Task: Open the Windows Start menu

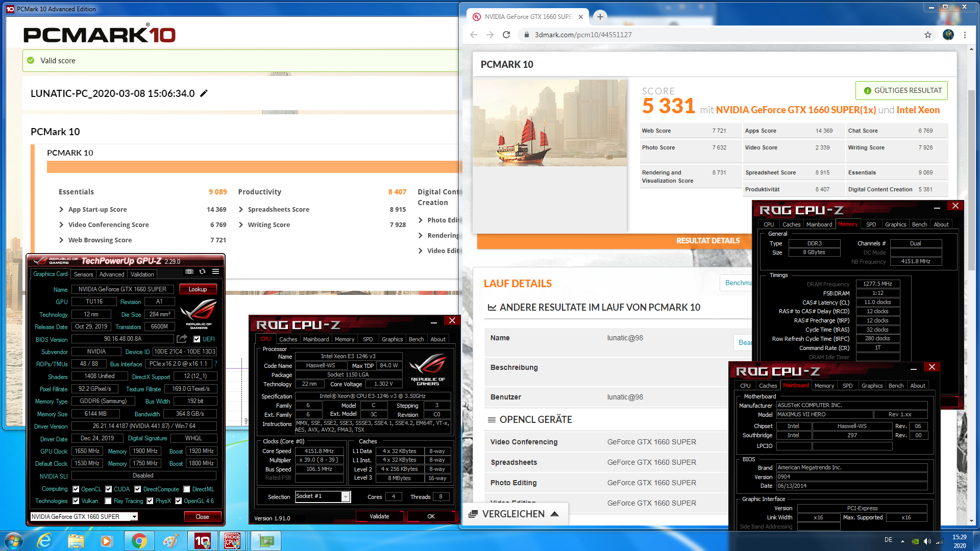Action: click(14, 541)
